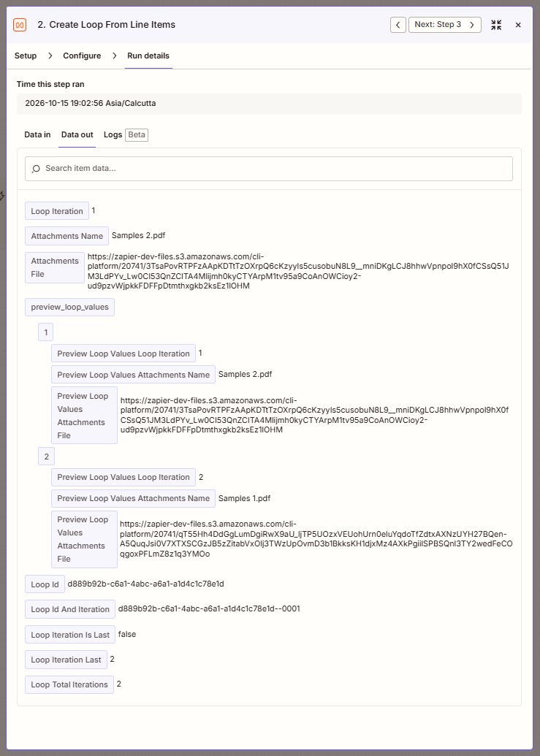Select Preview Loop Values Loop Iteration under item 1
This screenshot has width=540, height=756.
click(x=123, y=354)
